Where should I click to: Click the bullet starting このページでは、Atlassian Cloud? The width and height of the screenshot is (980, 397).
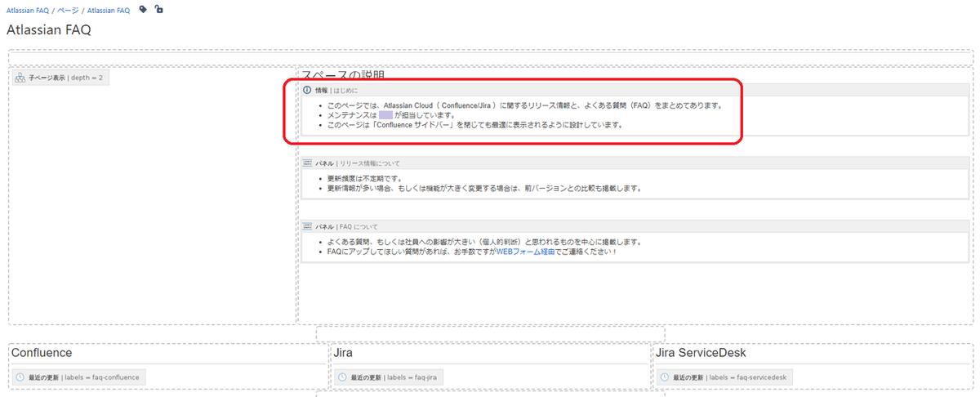click(x=523, y=105)
